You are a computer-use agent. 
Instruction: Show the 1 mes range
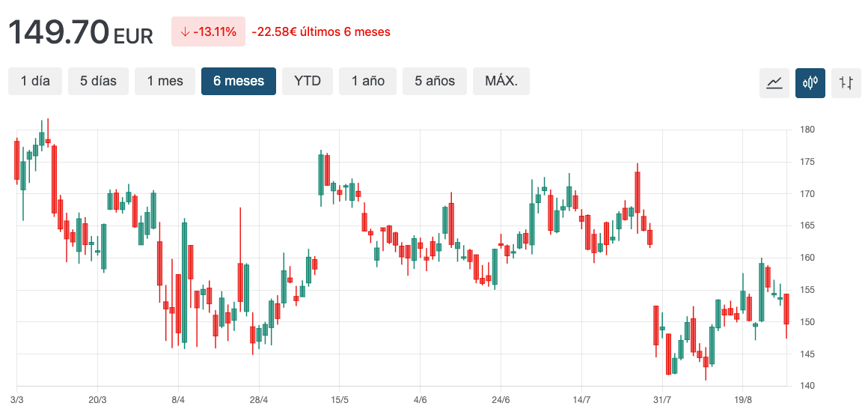pyautogui.click(x=165, y=81)
